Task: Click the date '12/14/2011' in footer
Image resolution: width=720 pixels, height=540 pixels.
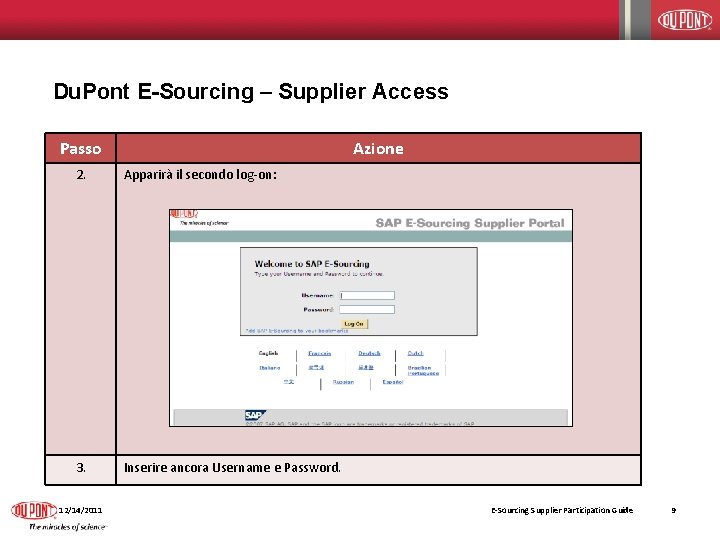Action: (80, 510)
